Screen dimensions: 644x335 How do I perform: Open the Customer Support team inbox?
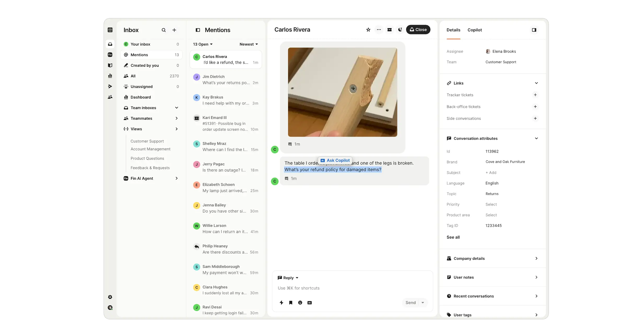click(147, 141)
